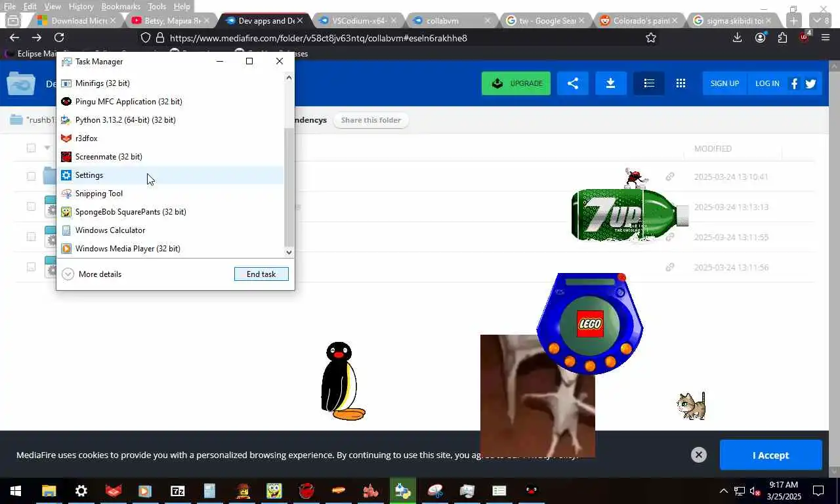Click the Task Manager scroll down arrow
Viewport: 840px width, 504px height.
coord(289,252)
